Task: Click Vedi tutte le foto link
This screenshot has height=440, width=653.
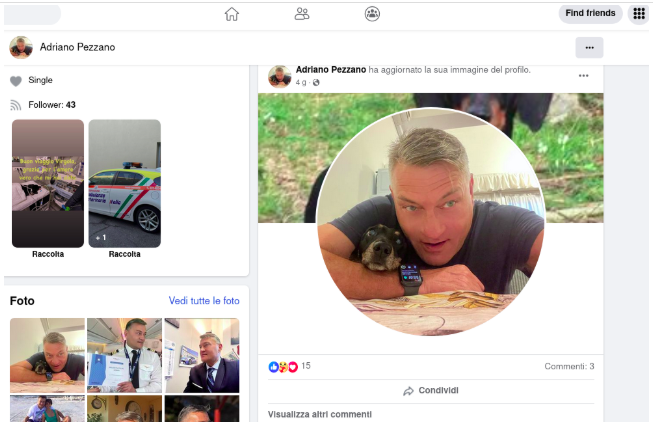Action: point(204,301)
